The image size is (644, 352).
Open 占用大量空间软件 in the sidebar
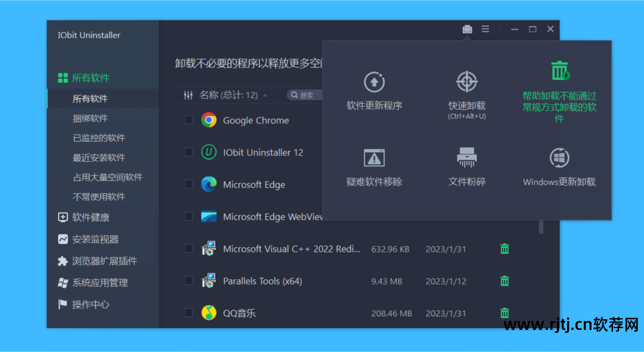[107, 177]
